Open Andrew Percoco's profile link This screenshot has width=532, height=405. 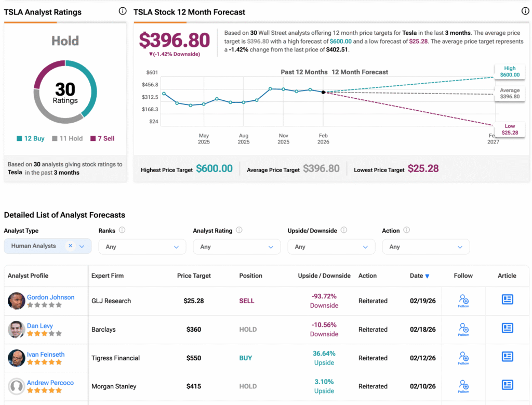pos(50,383)
